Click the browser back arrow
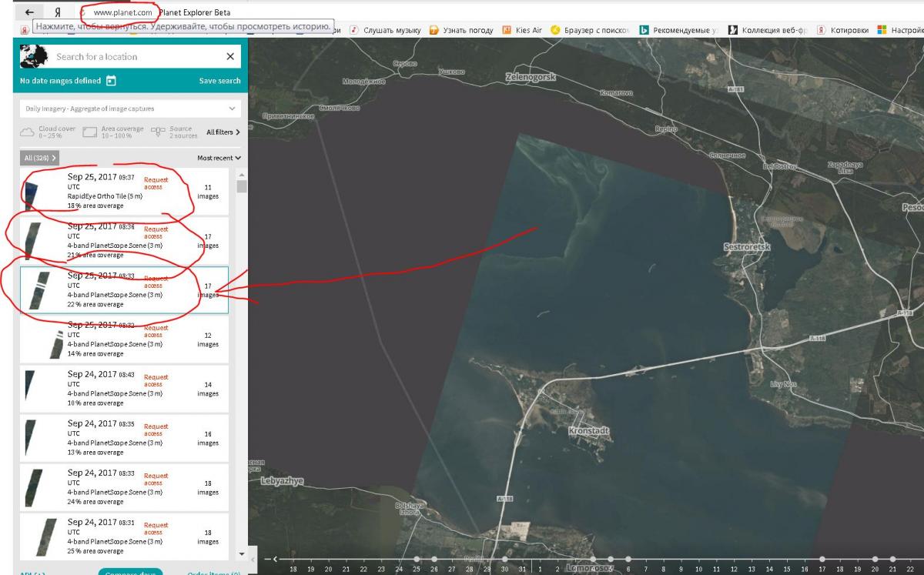 pos(29,12)
